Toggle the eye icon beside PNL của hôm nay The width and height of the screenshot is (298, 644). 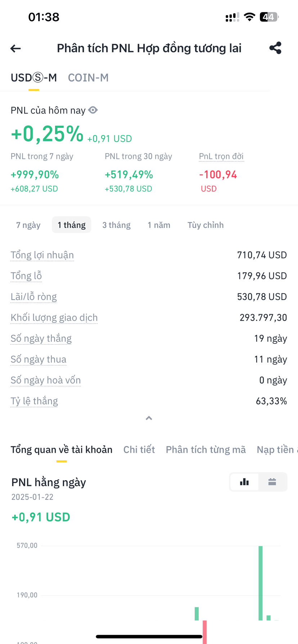(x=93, y=110)
